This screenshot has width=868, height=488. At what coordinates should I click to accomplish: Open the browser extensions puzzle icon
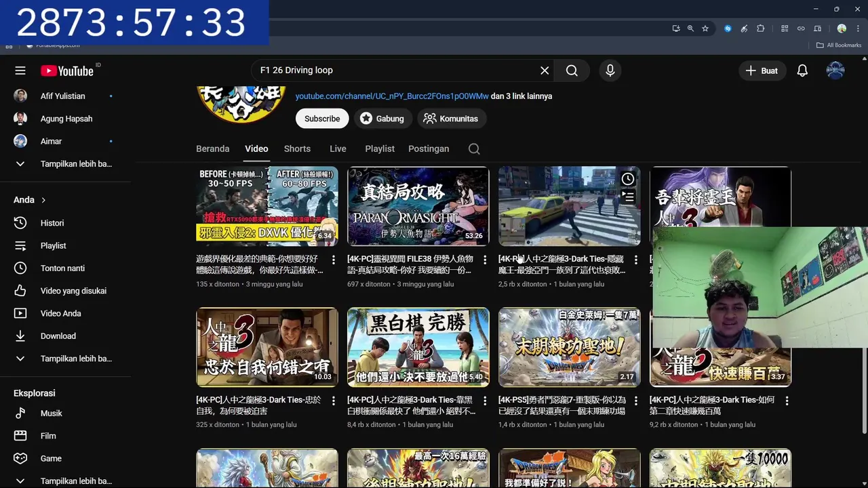(x=760, y=28)
